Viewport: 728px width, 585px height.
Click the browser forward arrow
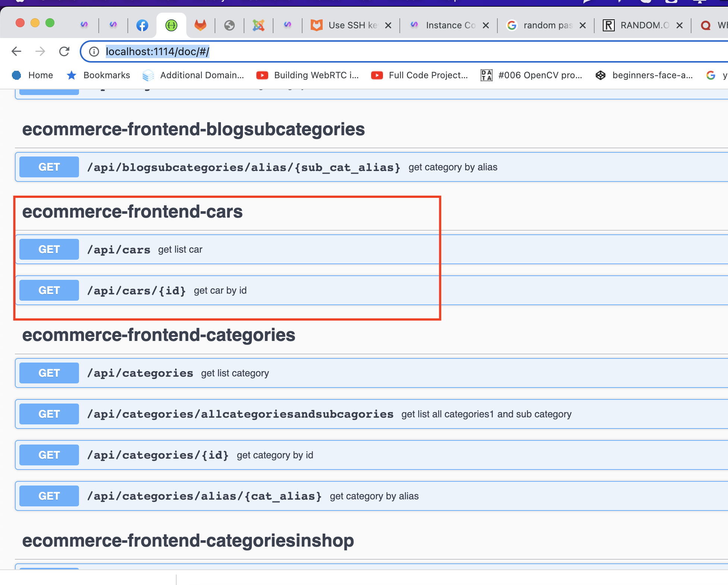point(40,51)
